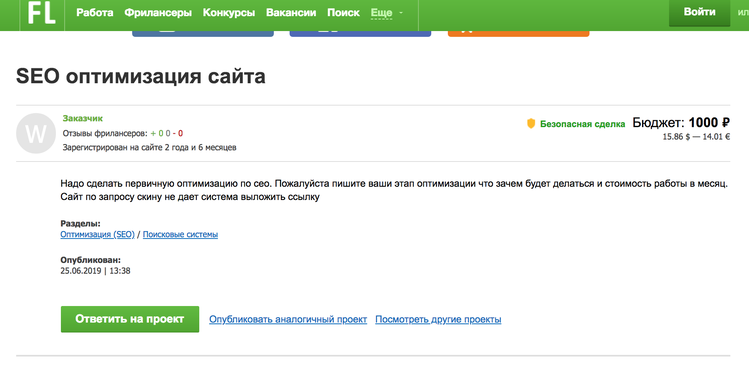Click the customer avatar with letter W
The width and height of the screenshot is (749, 376).
(x=36, y=133)
